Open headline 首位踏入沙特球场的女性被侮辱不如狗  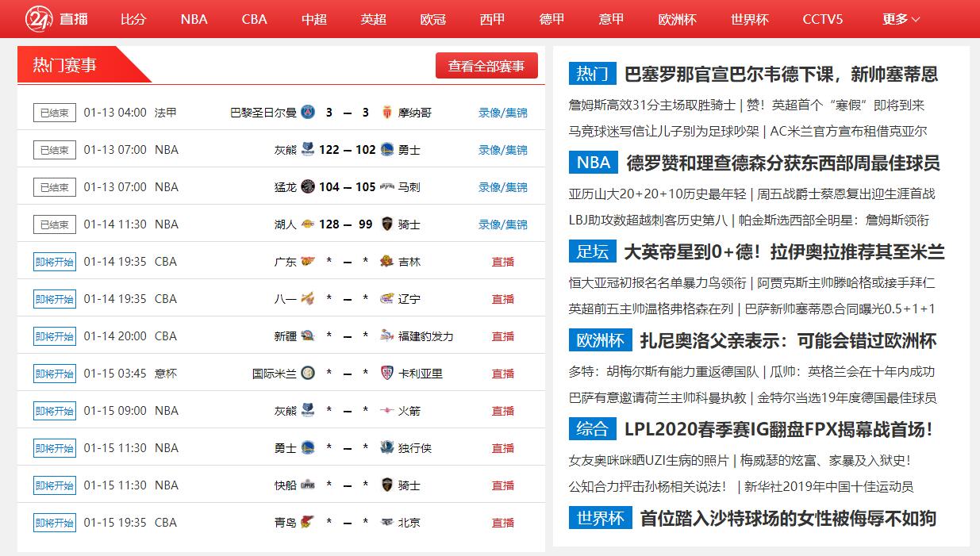click(788, 518)
